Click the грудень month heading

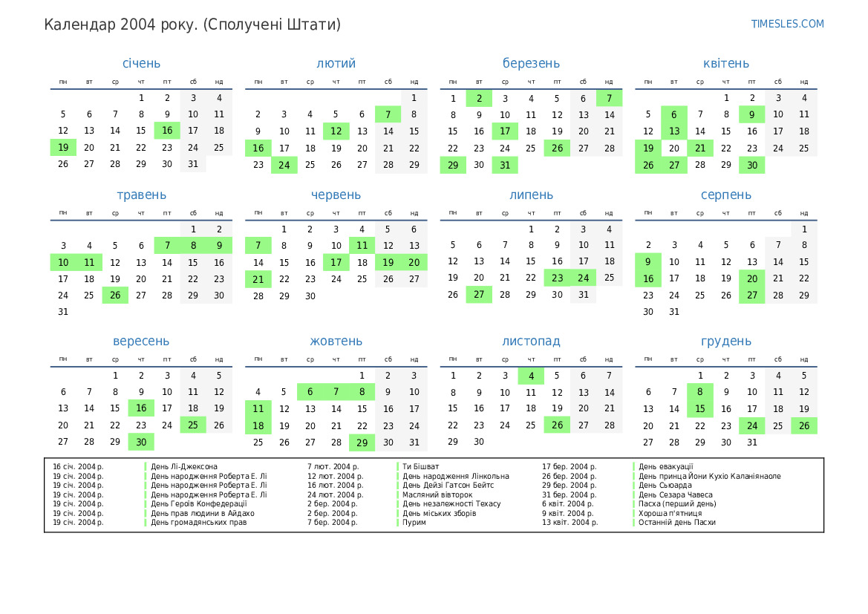coord(725,341)
